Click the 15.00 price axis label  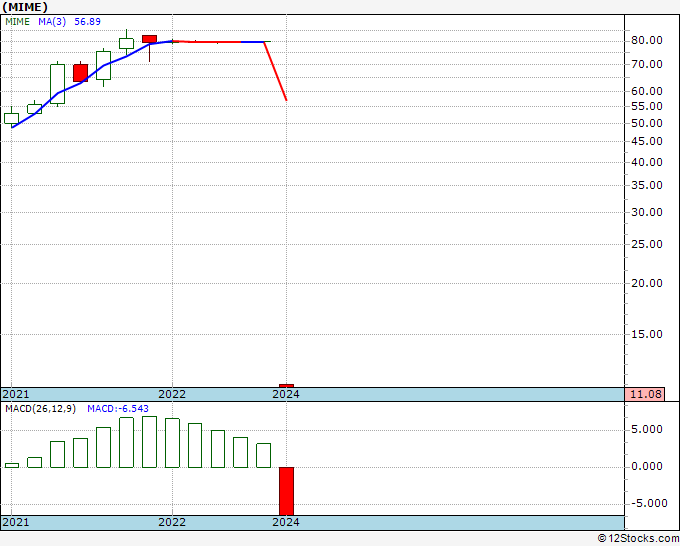647,334
